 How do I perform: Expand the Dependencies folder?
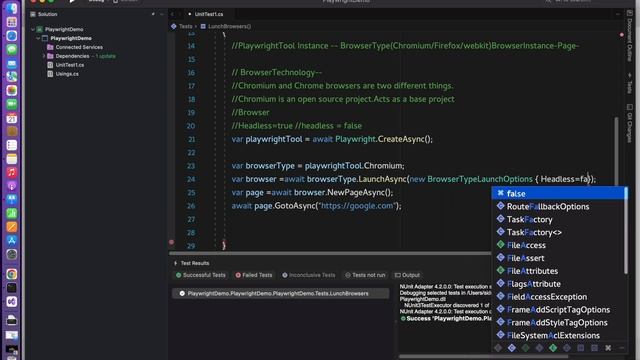coord(44,56)
